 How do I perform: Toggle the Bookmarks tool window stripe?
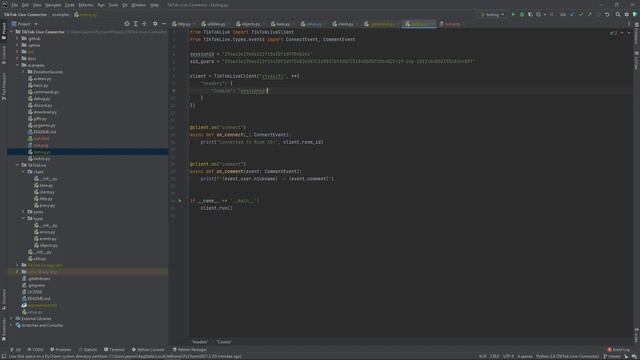[4, 329]
